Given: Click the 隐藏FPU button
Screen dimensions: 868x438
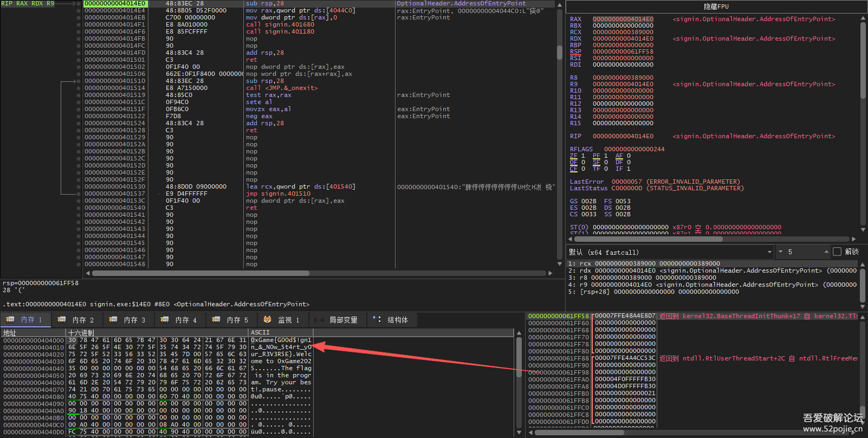Looking at the screenshot, I should 716,7.
